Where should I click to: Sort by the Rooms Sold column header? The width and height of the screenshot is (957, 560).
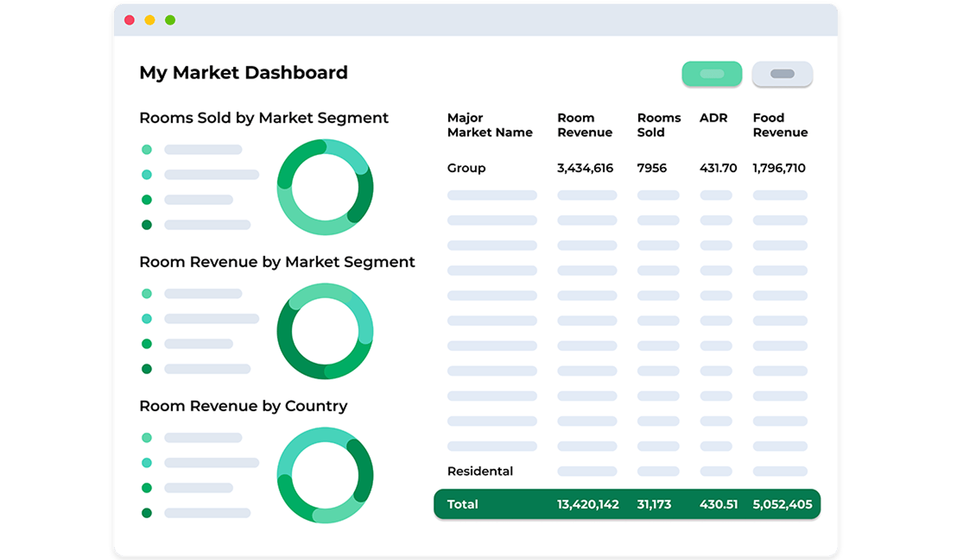(659, 125)
